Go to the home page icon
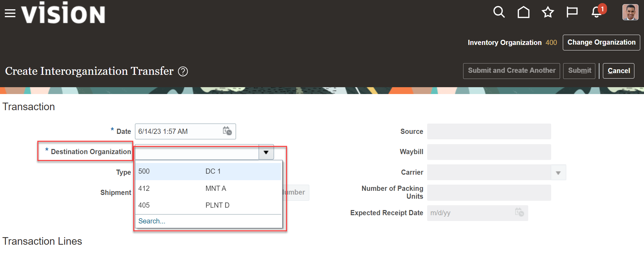 click(x=523, y=12)
